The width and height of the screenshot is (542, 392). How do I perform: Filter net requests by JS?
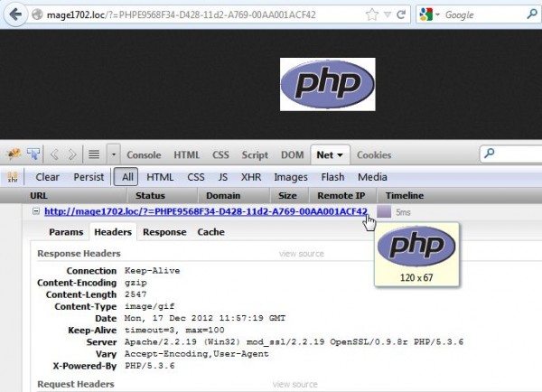(222, 177)
